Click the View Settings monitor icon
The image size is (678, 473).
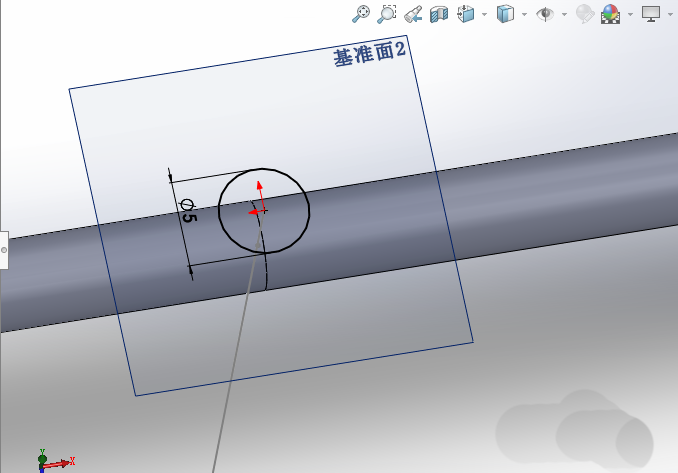click(x=651, y=14)
